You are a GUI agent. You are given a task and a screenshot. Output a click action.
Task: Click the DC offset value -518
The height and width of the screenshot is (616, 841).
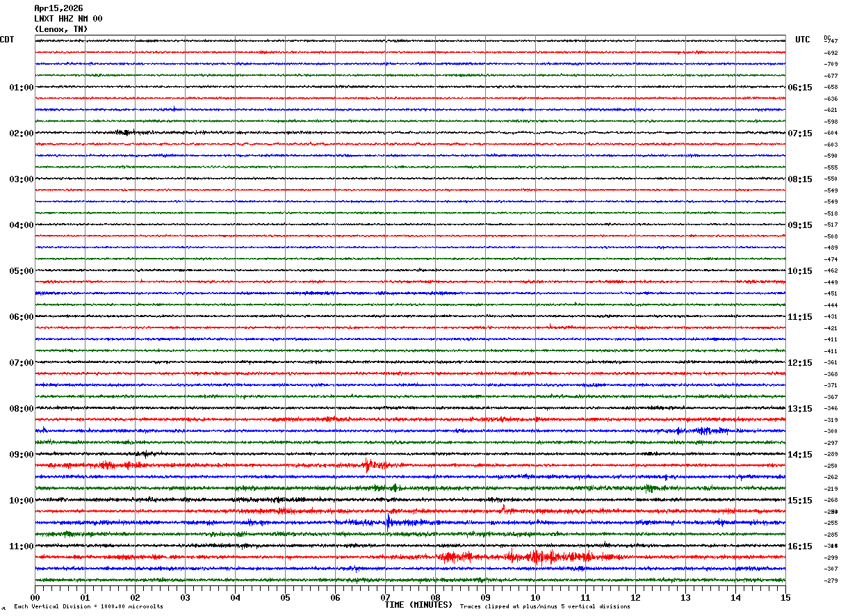[x=831, y=213]
